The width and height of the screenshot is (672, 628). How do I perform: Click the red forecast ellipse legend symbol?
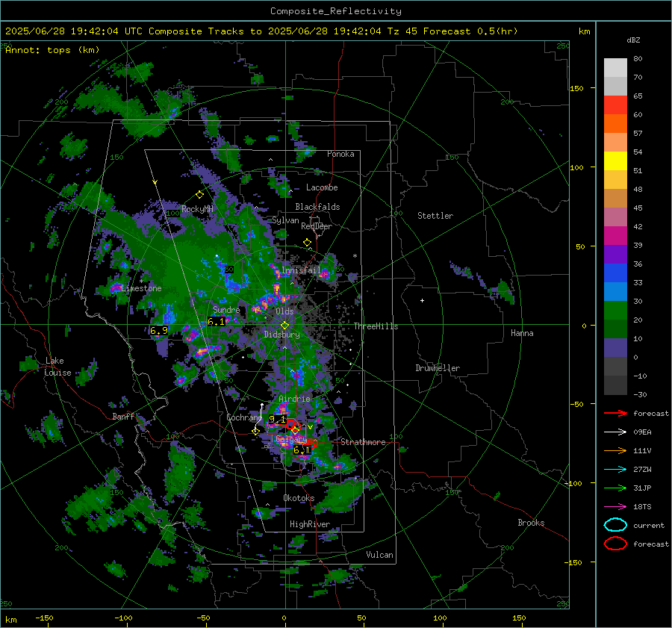[615, 544]
